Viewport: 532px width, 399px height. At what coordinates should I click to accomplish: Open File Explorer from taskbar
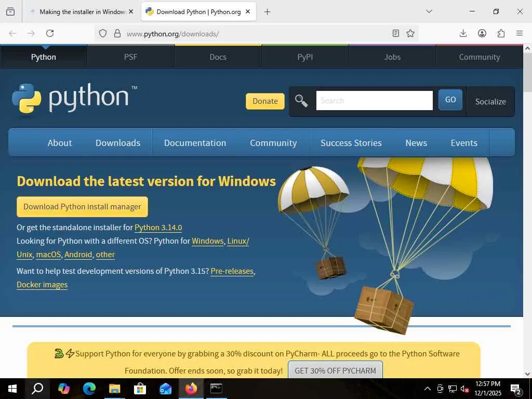(x=115, y=389)
